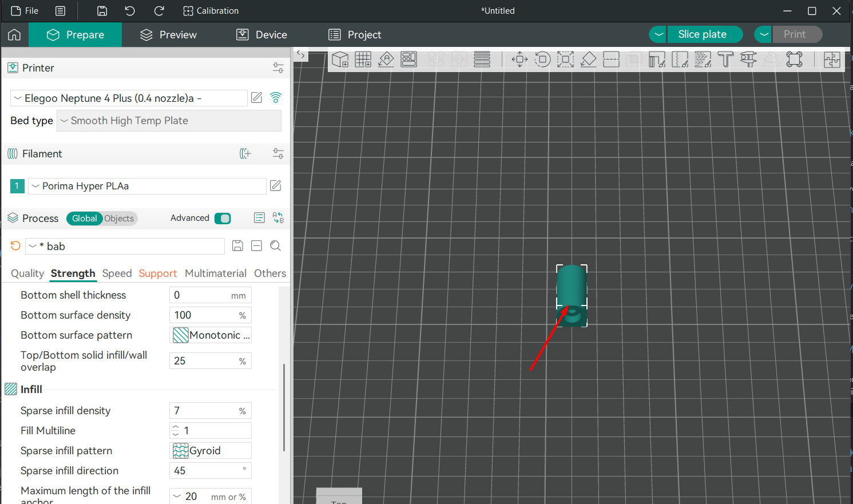Select the Fuzzy skin painting tool
Image resolution: width=853 pixels, height=504 pixels.
pos(703,59)
